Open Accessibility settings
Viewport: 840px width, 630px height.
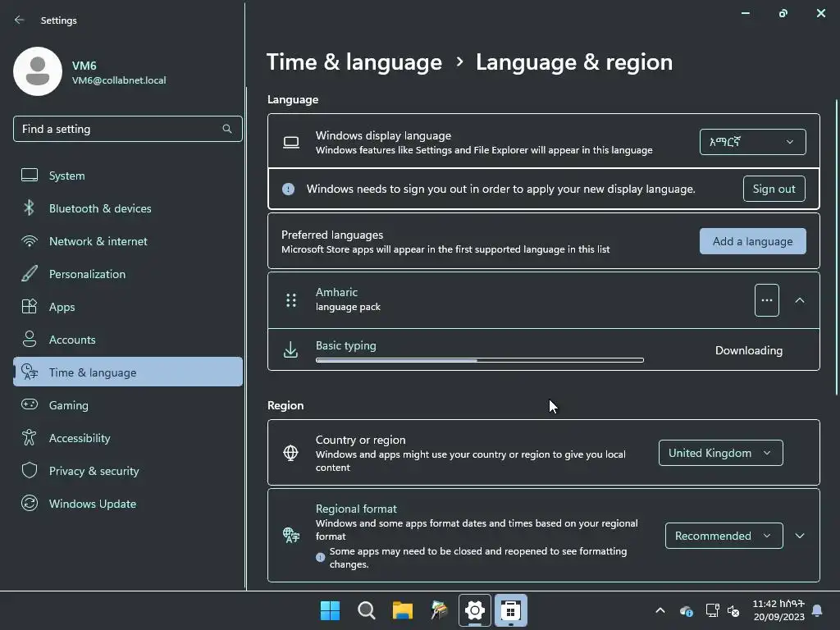127,438
